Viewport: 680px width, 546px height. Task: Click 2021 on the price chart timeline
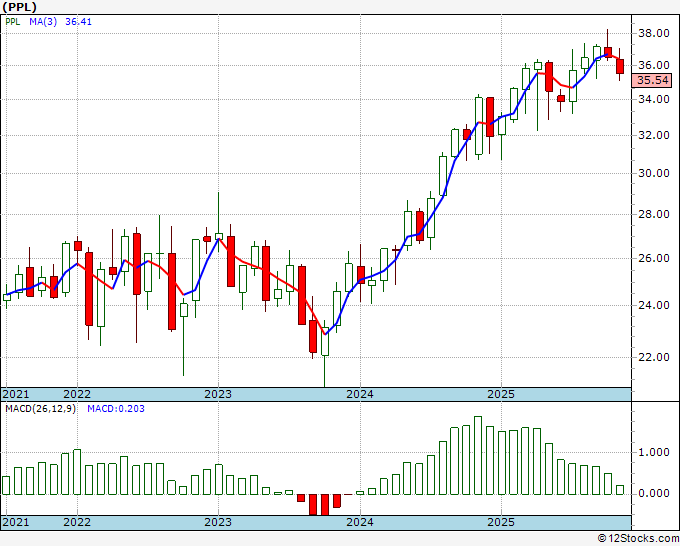pos(16,395)
